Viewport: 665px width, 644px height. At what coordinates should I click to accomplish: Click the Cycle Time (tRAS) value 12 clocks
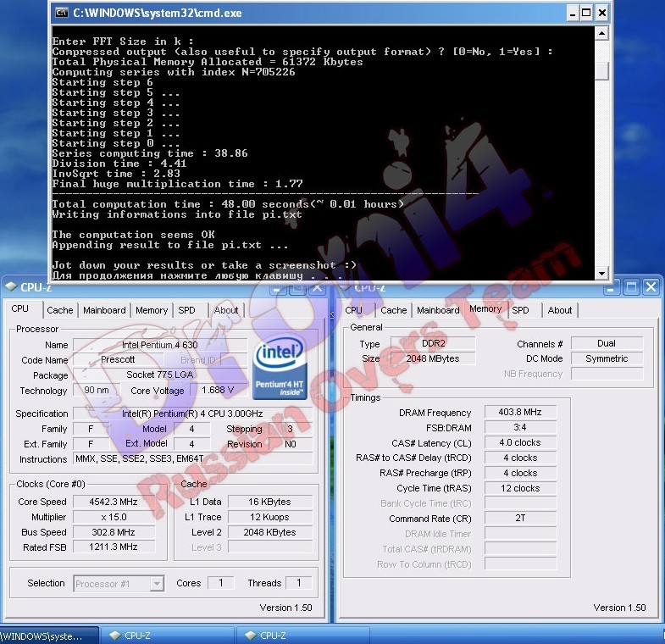pyautogui.click(x=520, y=488)
